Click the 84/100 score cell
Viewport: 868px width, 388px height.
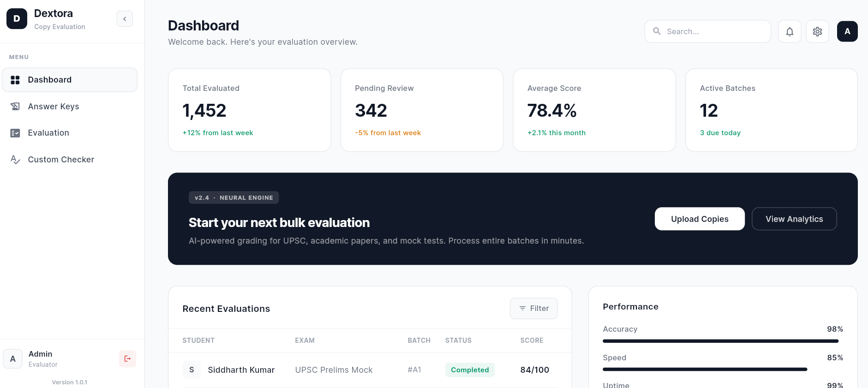pos(534,370)
